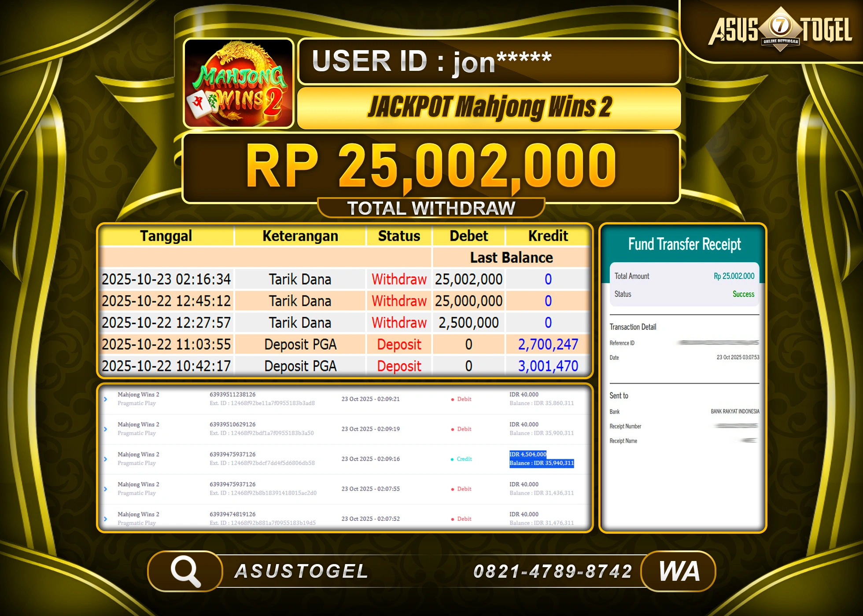
Task: Click the Status column header
Action: click(398, 236)
